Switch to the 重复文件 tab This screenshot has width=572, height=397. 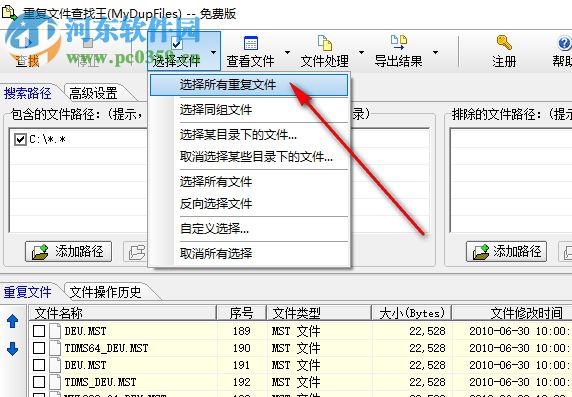pyautogui.click(x=28, y=292)
